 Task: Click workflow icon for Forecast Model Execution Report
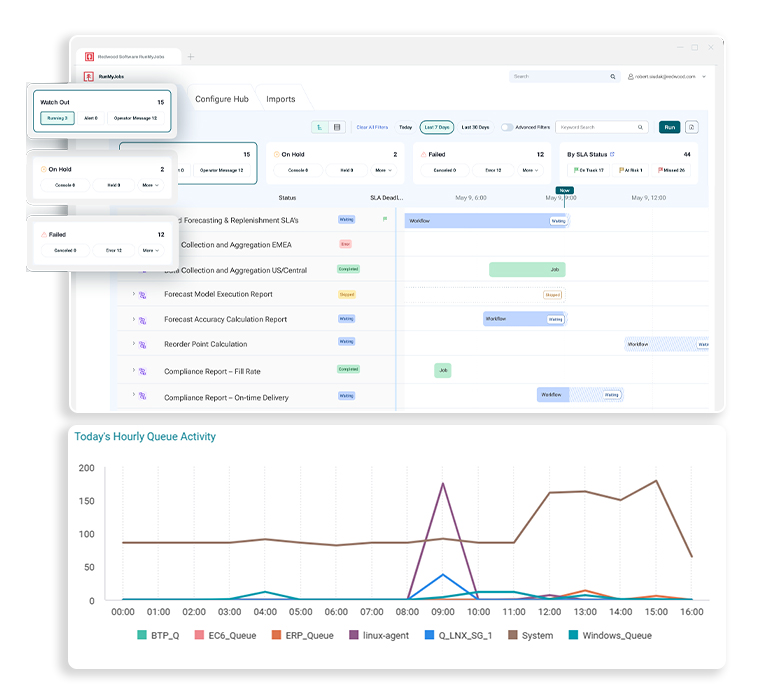pos(143,295)
